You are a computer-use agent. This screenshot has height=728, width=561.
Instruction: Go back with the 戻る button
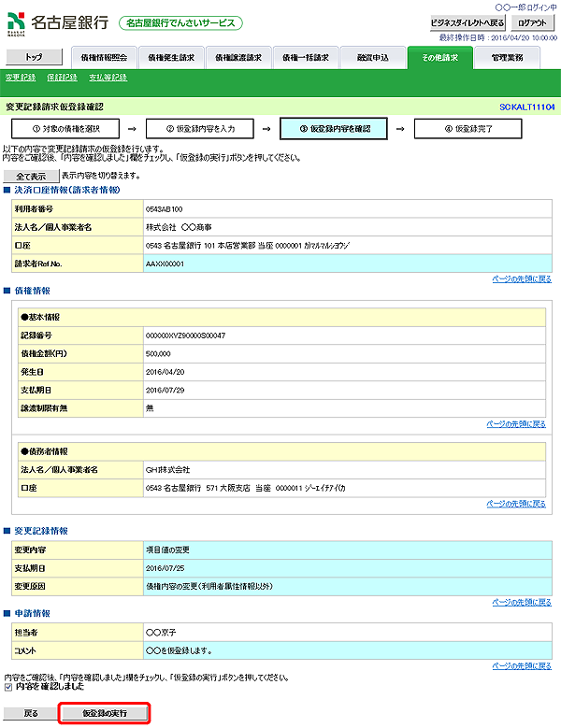click(31, 713)
